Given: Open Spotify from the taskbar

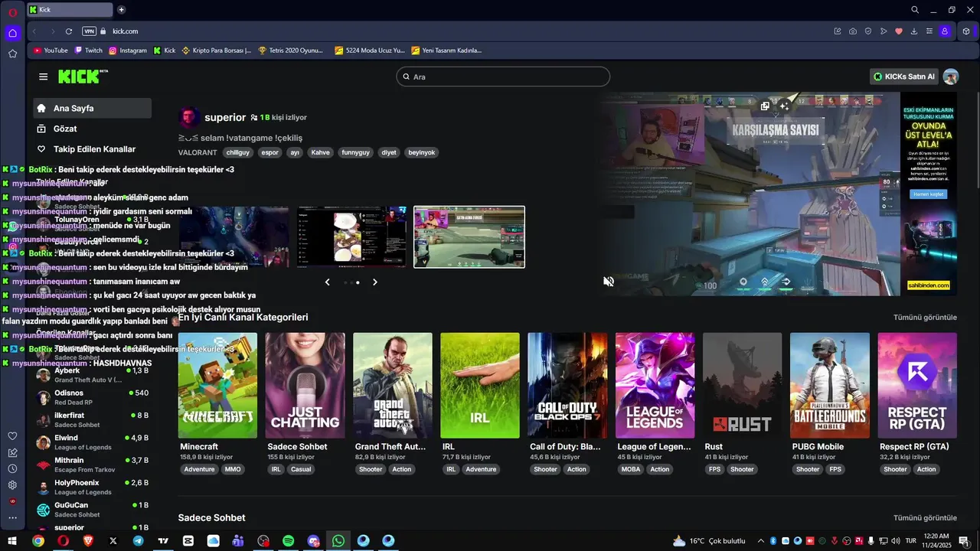Looking at the screenshot, I should tap(288, 541).
